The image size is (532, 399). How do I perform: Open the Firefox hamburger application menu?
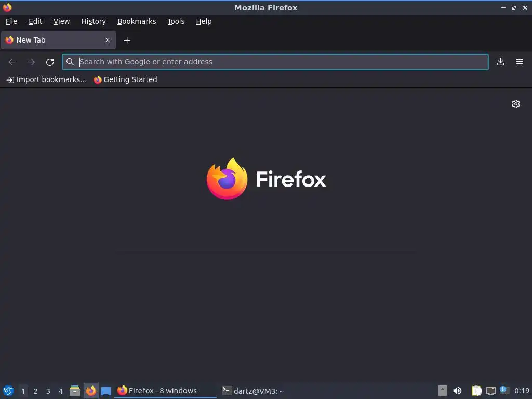(520, 62)
